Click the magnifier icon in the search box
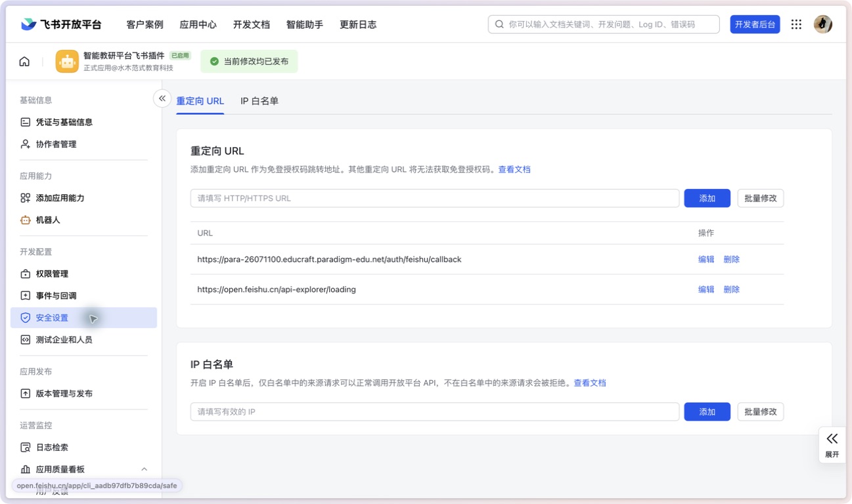 point(499,24)
